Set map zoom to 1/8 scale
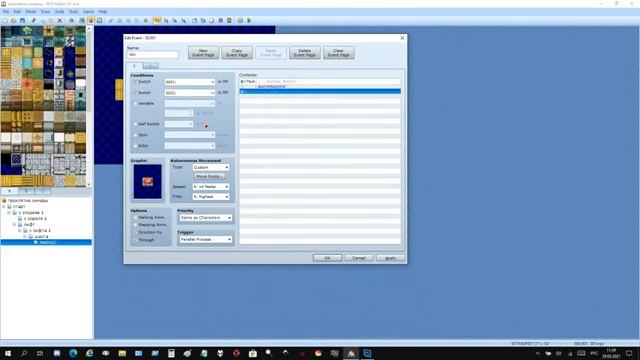The height and width of the screenshot is (360, 640). point(183,20)
